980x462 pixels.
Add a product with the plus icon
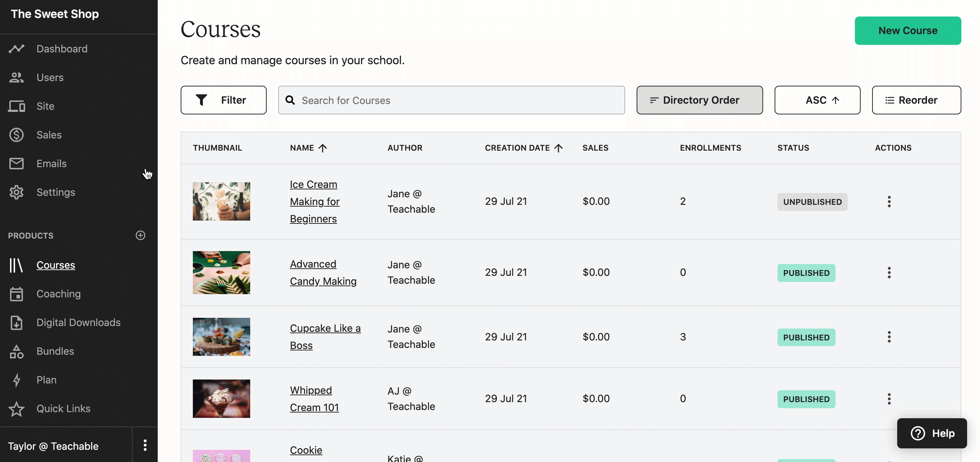coord(141,235)
